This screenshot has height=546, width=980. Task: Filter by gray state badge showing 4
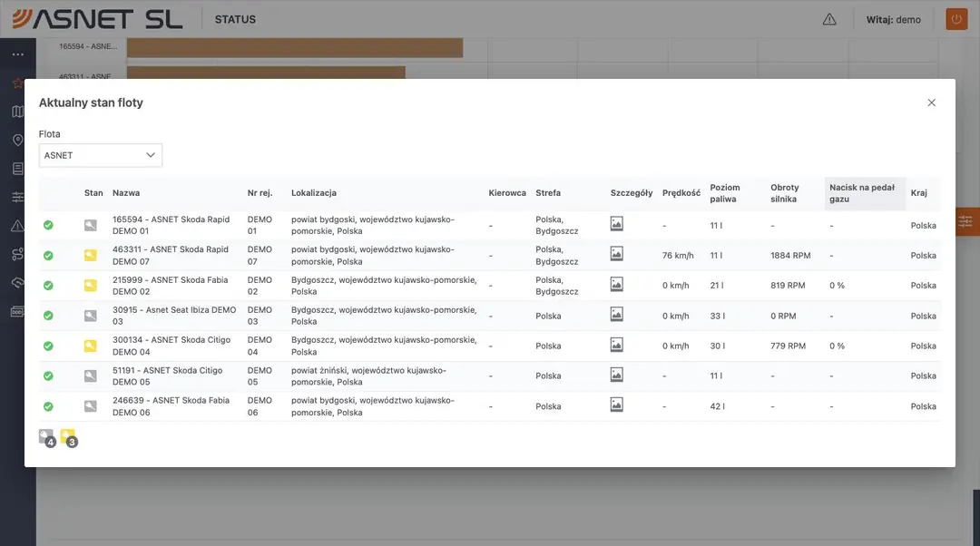[47, 438]
